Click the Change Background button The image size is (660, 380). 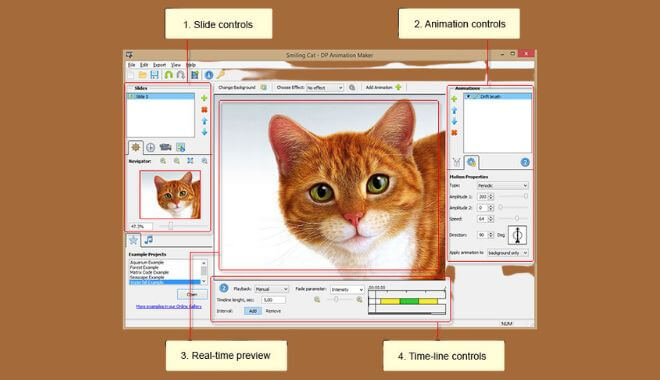(242, 88)
